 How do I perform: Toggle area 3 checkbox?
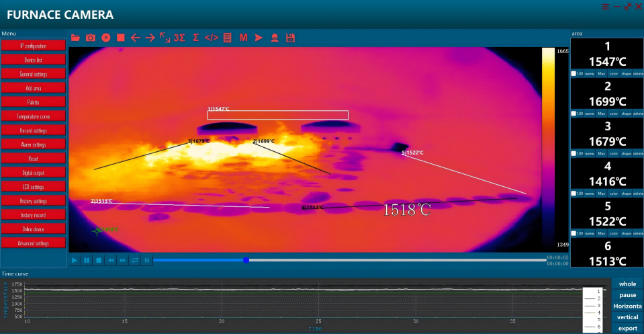coord(573,153)
